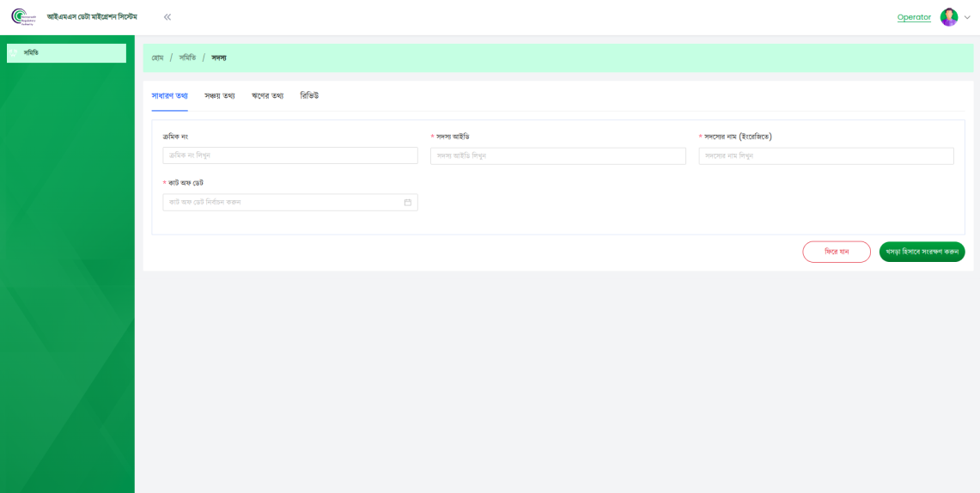Click the icon beside সমিতি in sidebar
980x493 pixels.
14,53
